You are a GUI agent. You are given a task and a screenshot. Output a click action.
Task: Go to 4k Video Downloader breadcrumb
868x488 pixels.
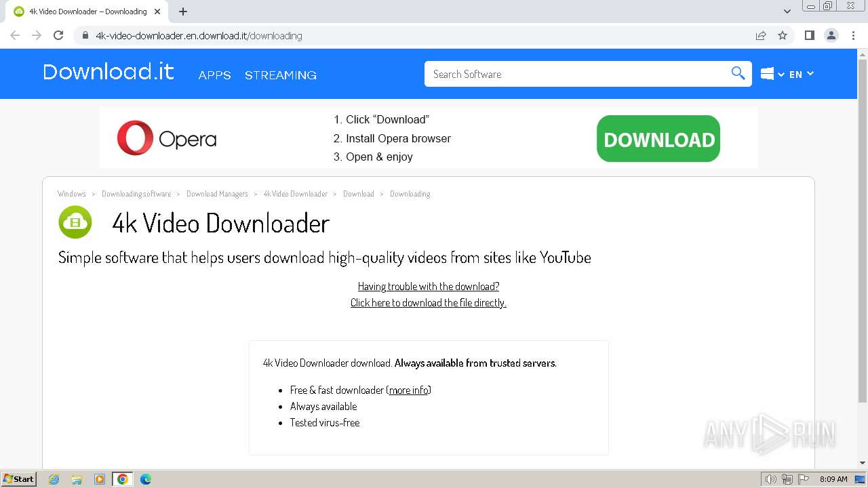click(296, 194)
